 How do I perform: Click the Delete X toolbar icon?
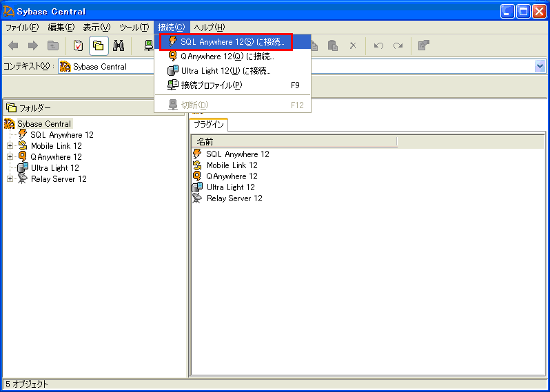(352, 45)
